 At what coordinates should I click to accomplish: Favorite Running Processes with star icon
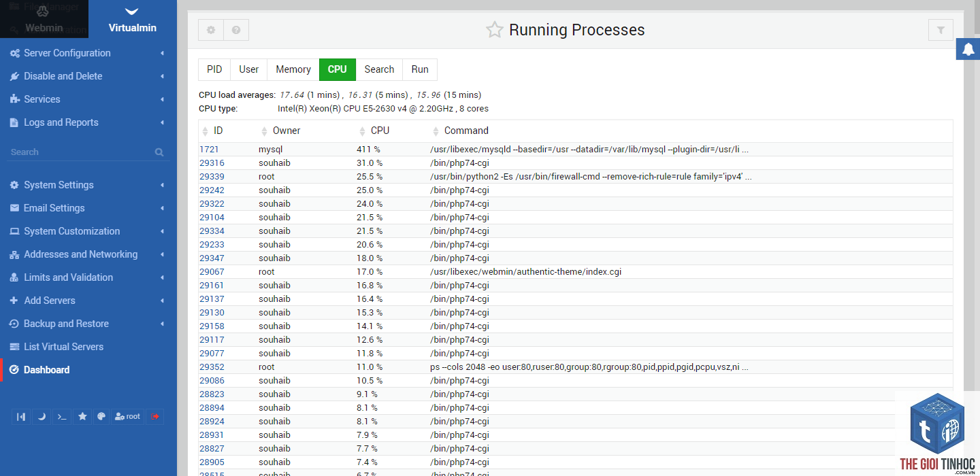click(494, 29)
